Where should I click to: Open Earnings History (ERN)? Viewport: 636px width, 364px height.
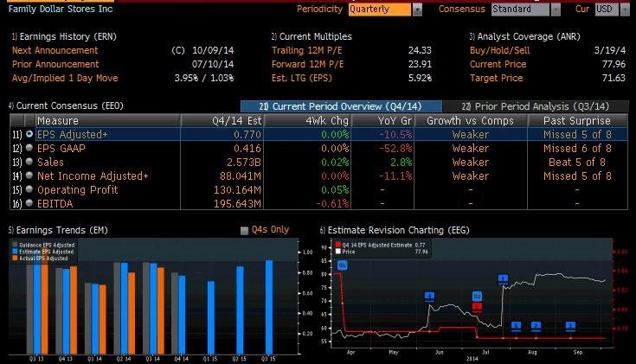click(64, 36)
